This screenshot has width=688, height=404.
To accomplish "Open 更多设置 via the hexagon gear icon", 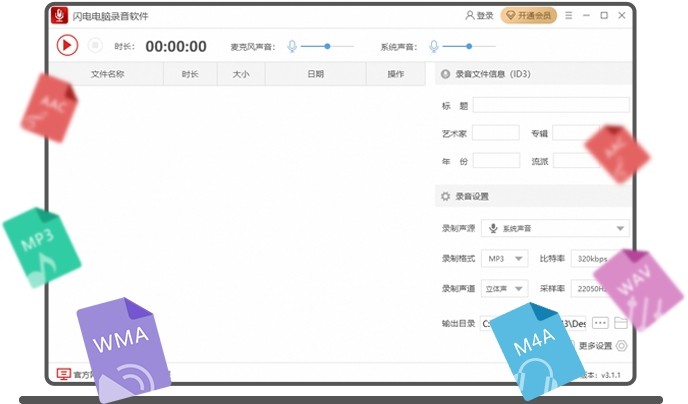I will [621, 346].
